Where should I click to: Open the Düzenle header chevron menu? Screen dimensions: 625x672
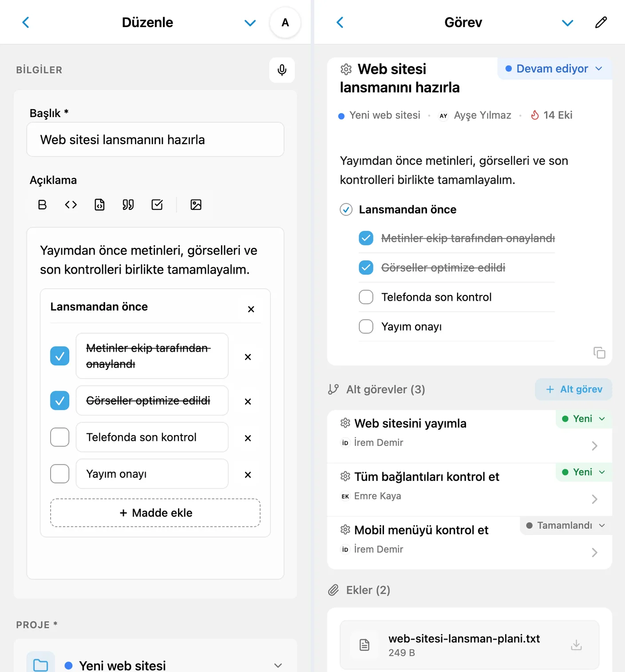tap(250, 23)
